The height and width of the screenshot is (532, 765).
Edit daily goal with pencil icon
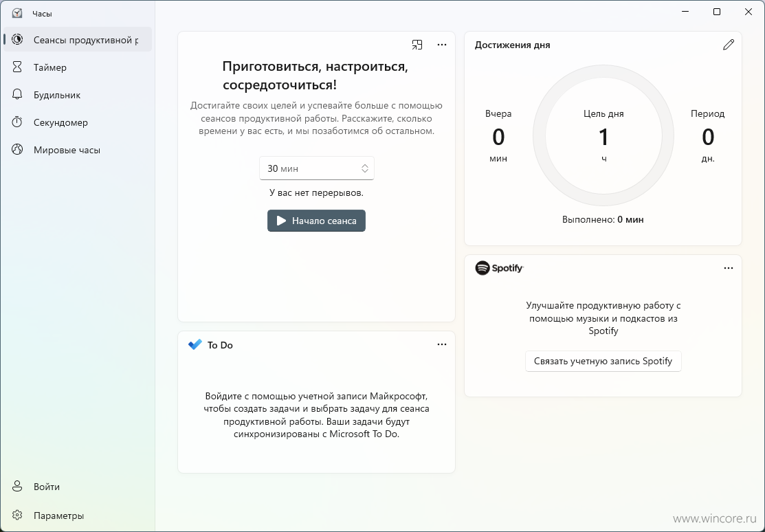tap(729, 45)
